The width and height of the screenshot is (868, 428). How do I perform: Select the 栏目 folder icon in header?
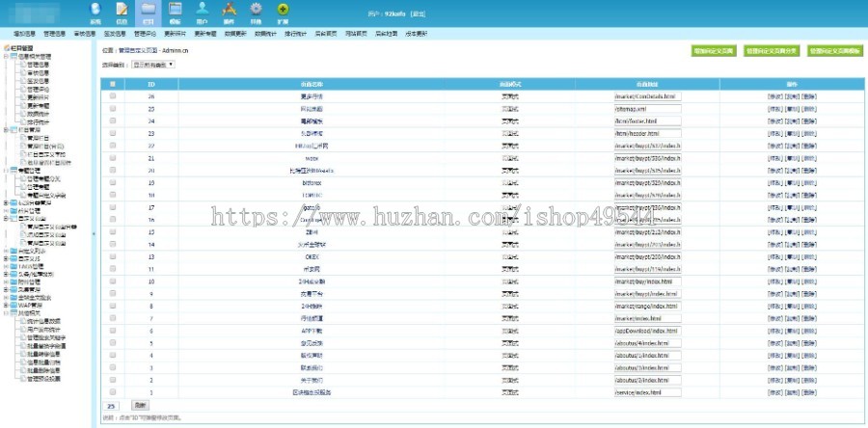click(148, 10)
